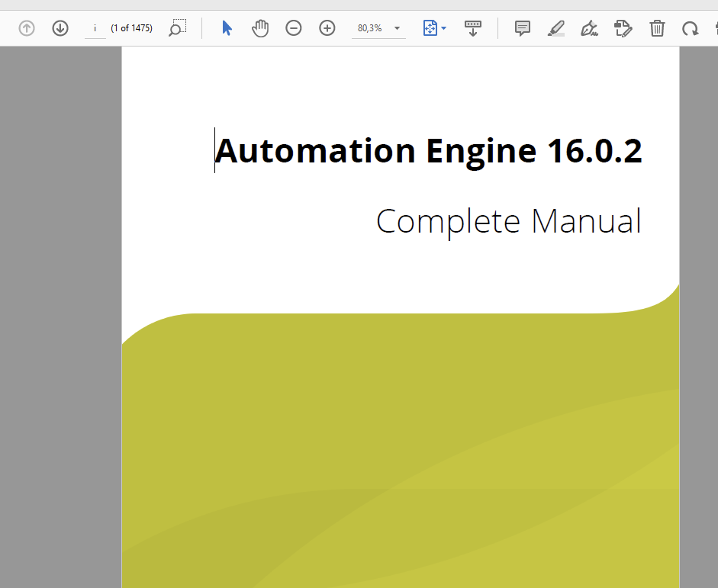This screenshot has height=588, width=718.
Task: Open the sign document pen tool
Action: tap(589, 28)
